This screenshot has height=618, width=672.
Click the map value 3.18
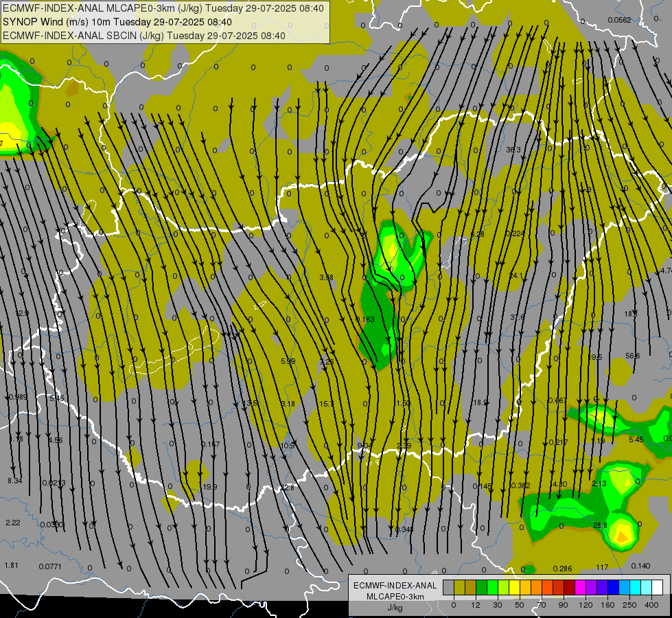point(288,404)
